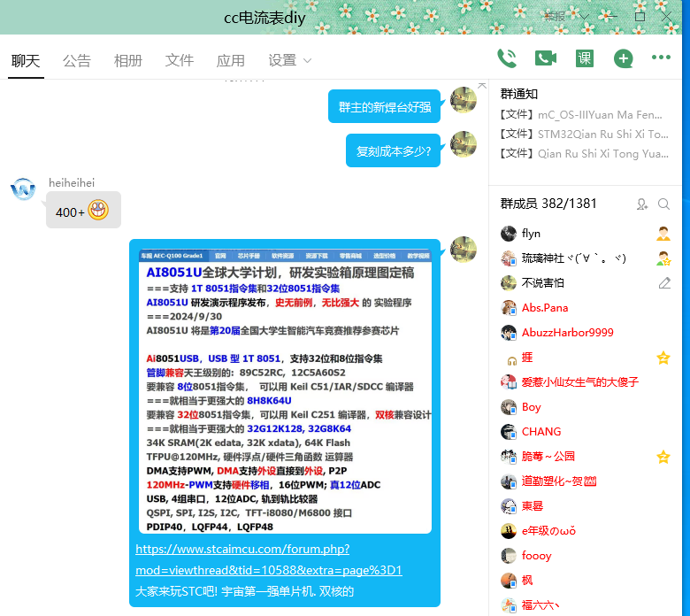The height and width of the screenshot is (616, 690).
Task: Select member 琉璃神社 in list
Action: point(586,258)
